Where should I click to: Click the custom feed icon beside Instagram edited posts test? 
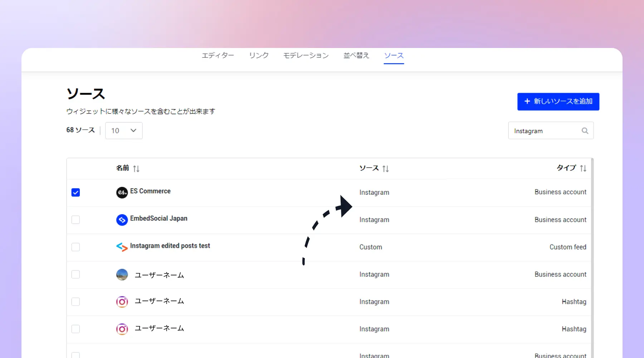122,247
